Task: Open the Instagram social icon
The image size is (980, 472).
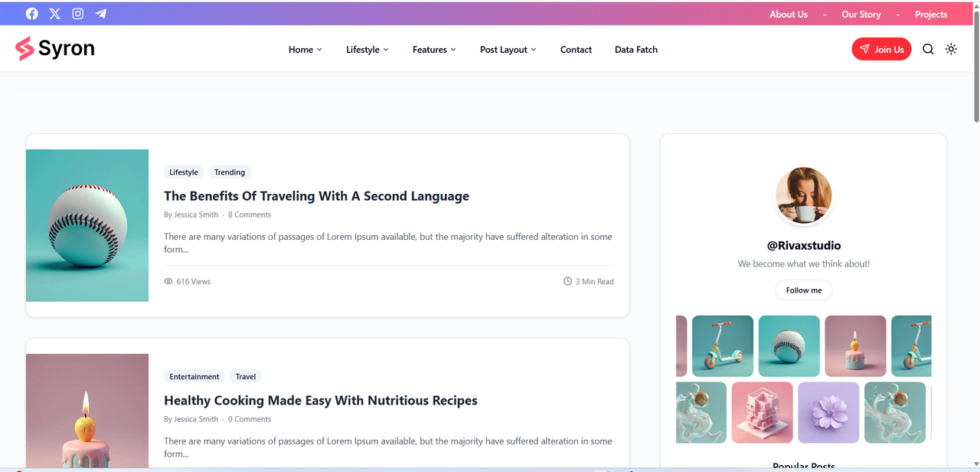Action: [77, 14]
